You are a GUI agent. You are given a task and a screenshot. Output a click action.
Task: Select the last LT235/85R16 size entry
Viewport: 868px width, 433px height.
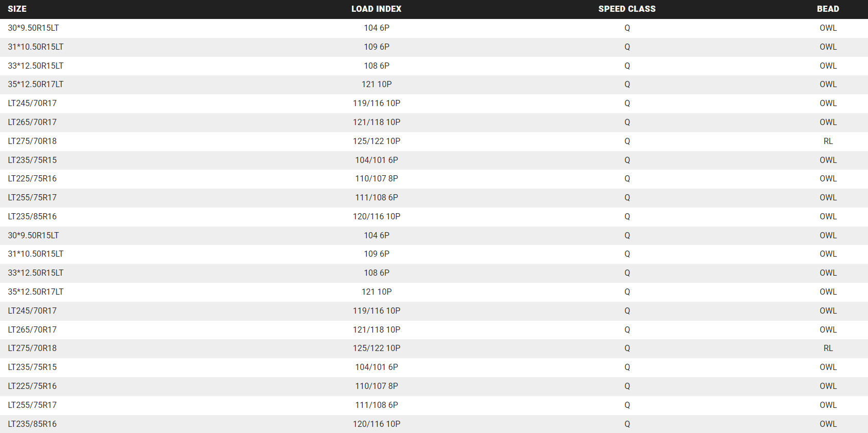[x=32, y=424]
